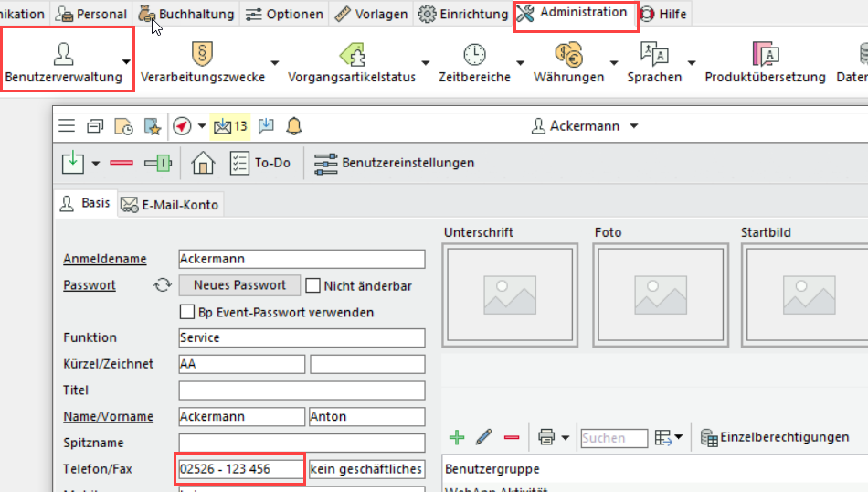Open the hamburger menu icon
This screenshot has height=492, width=868.
tap(67, 126)
